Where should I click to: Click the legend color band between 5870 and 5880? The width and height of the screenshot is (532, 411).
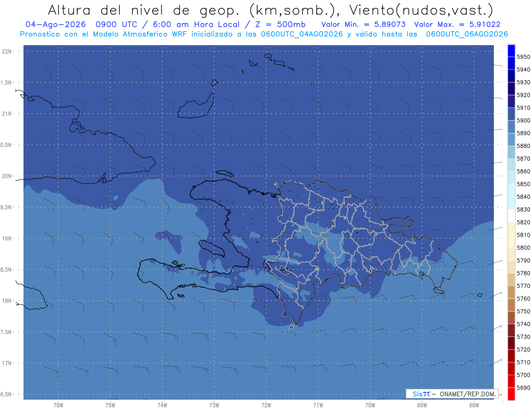[511, 152]
